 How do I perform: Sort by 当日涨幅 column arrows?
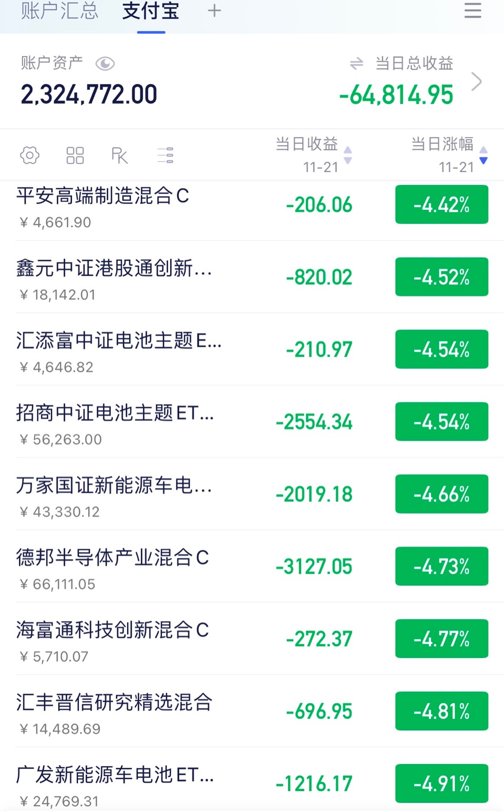(484, 155)
